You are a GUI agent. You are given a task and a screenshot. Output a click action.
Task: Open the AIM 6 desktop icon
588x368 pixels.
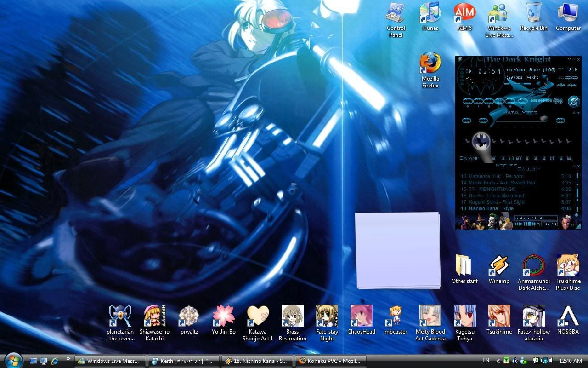[464, 14]
